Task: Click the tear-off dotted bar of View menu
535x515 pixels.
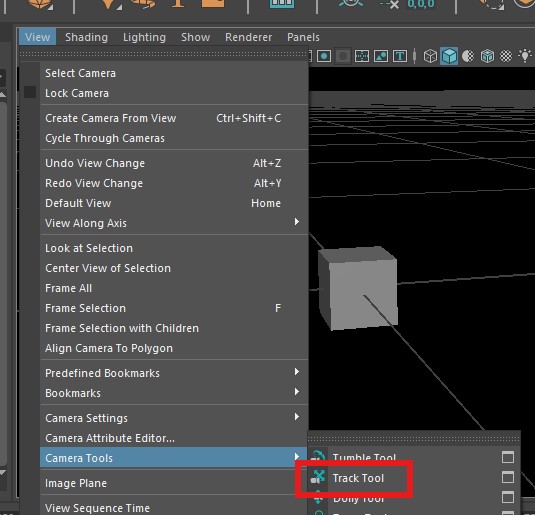Action: point(164,54)
